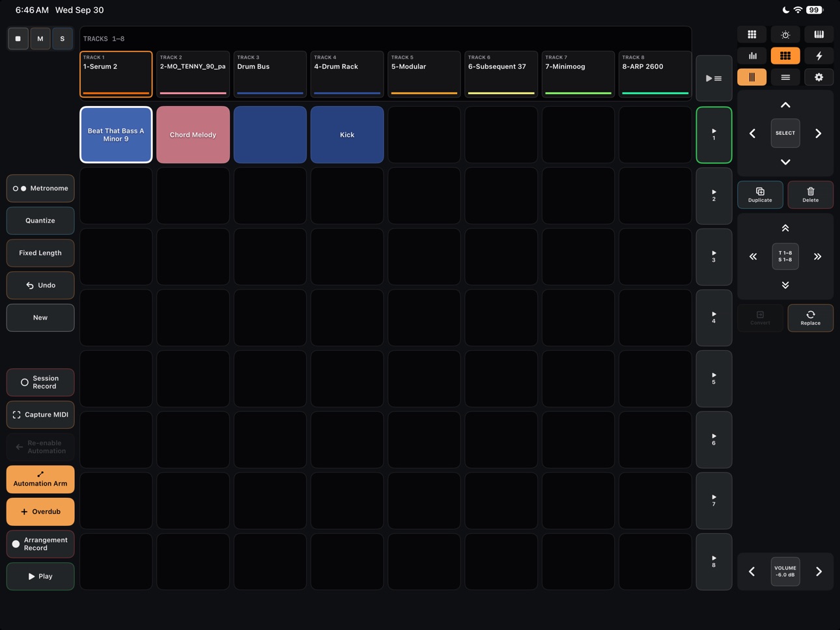Switch to the piano keyboard icon
Screen dimensions: 840x630
pos(819,34)
